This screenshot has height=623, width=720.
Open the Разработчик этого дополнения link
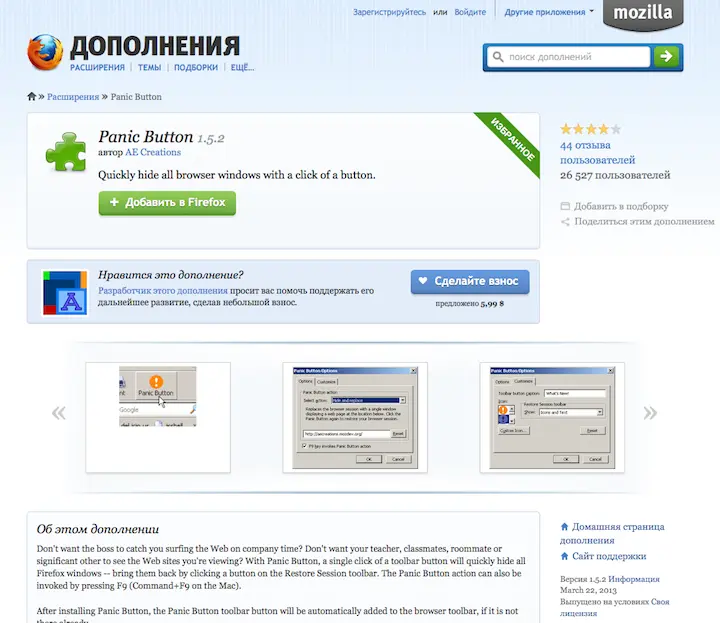pos(163,291)
